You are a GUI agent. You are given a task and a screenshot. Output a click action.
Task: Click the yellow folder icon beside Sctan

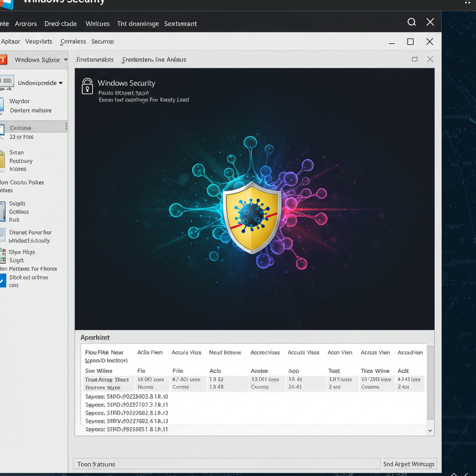coord(2,159)
